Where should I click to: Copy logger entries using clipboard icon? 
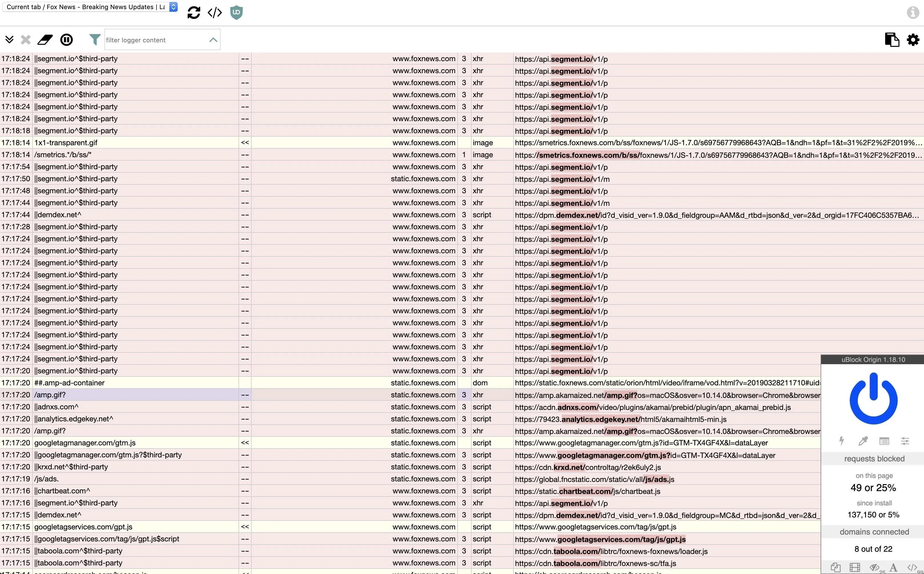892,39
